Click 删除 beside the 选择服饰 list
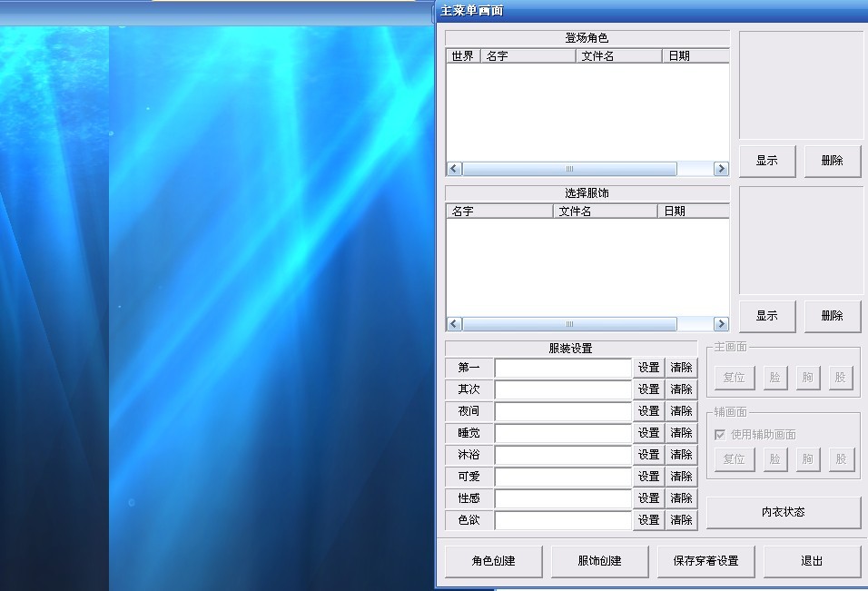 pos(832,316)
